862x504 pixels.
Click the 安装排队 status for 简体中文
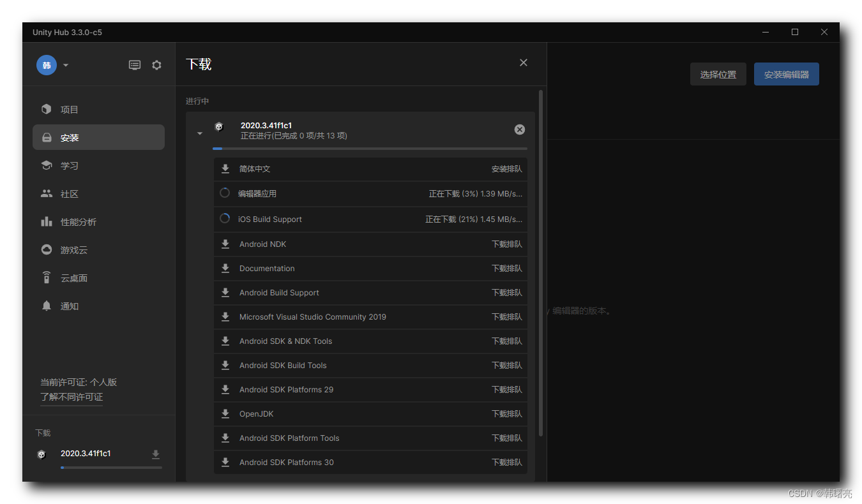click(507, 169)
